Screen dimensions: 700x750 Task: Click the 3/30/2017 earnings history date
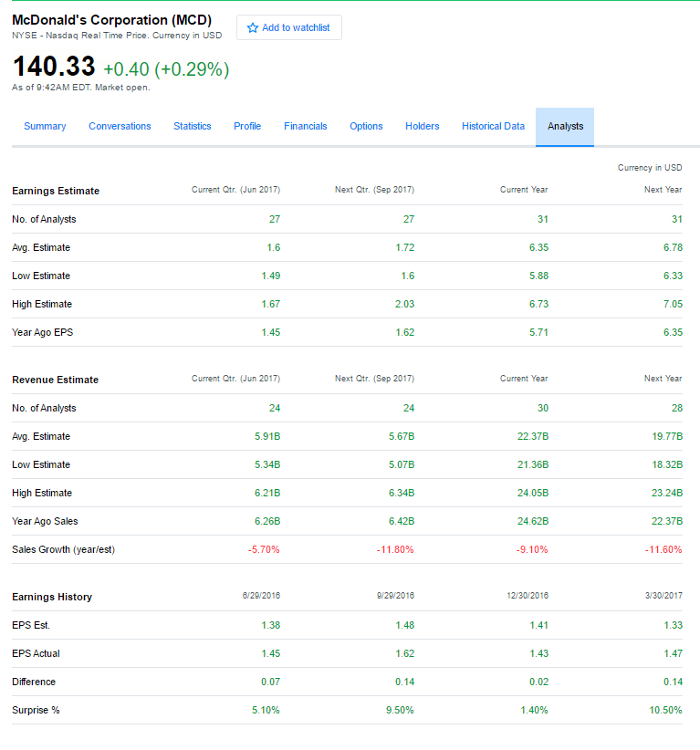click(x=663, y=596)
